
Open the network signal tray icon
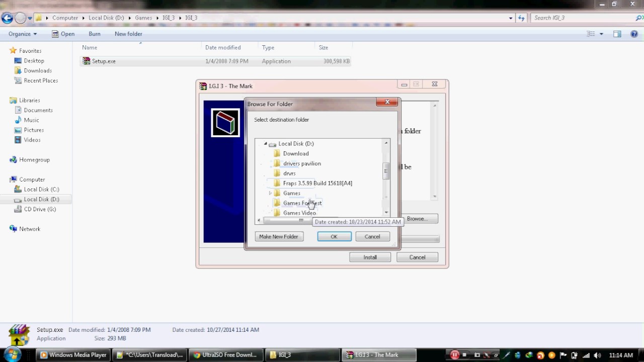[x=586, y=355]
